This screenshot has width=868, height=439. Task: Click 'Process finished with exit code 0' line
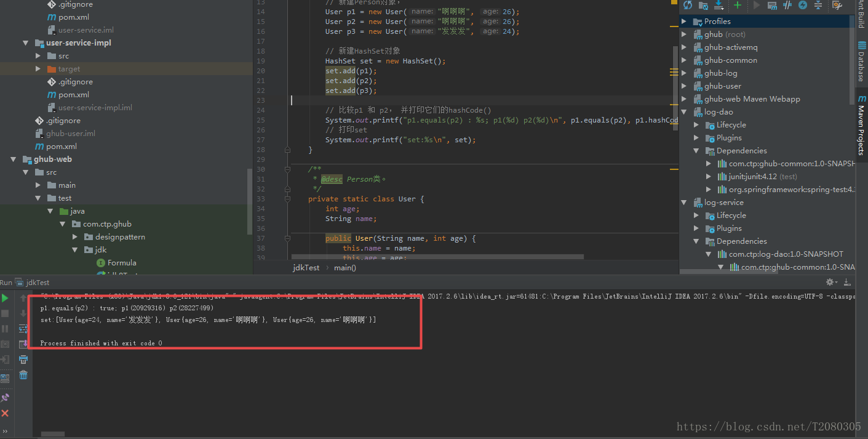pyautogui.click(x=101, y=343)
